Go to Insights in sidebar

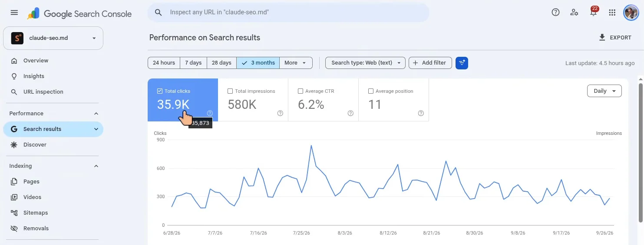point(53,76)
